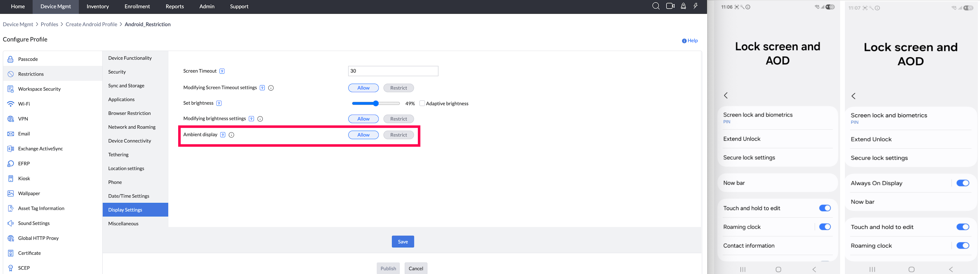Click the Email envelope icon in the sidebar
Image resolution: width=980 pixels, height=274 pixels.
pyautogui.click(x=11, y=134)
